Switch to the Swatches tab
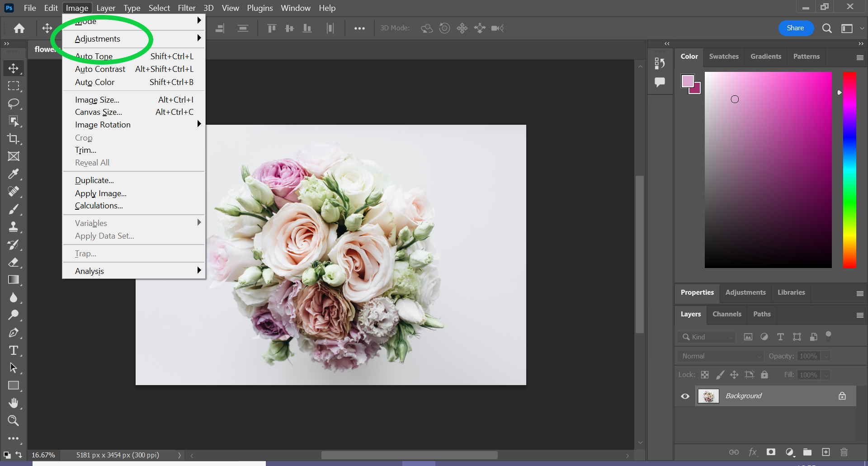868x466 pixels. click(724, 56)
